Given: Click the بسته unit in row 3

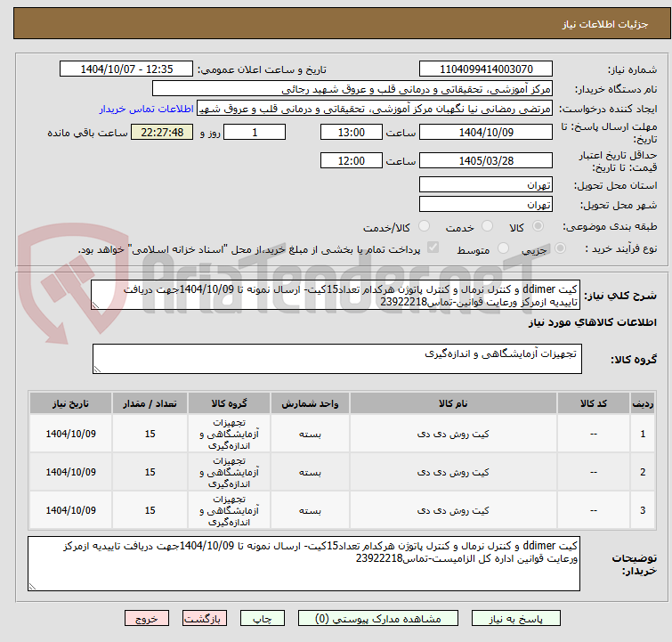Looking at the screenshot, I should point(310,510).
